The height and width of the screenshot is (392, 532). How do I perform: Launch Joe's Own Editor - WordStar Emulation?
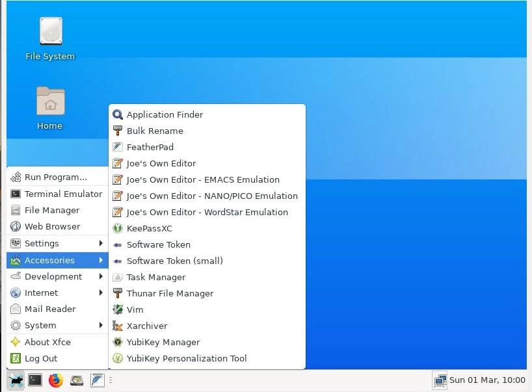[207, 213]
